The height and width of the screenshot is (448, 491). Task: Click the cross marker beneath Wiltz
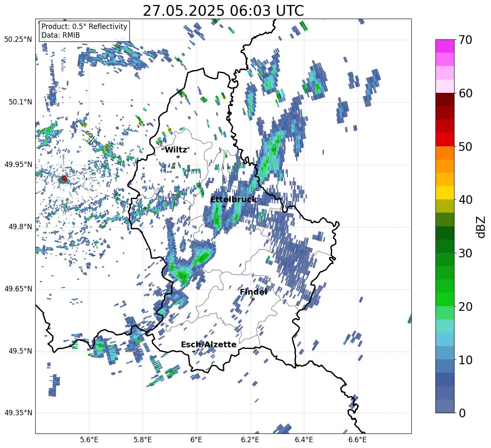tap(178, 157)
